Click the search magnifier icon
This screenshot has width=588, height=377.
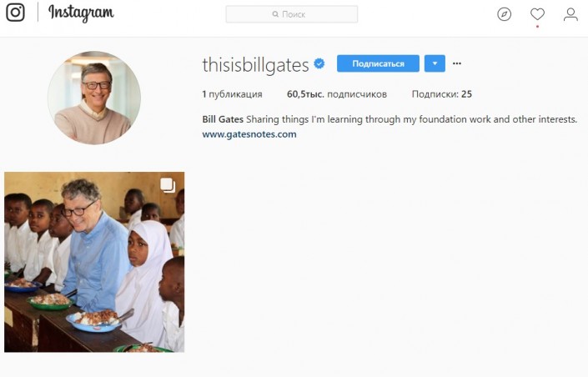[275, 14]
